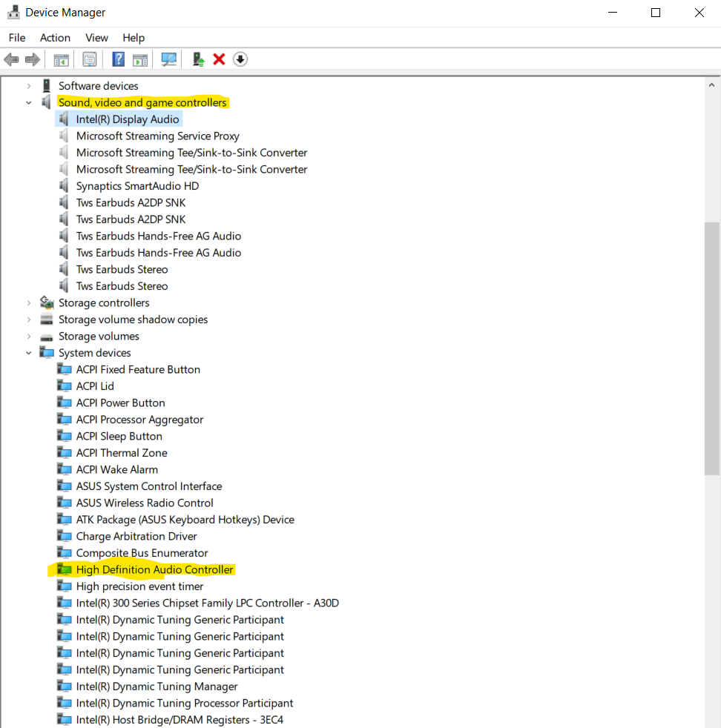Click the Back navigation arrow icon

[11, 59]
